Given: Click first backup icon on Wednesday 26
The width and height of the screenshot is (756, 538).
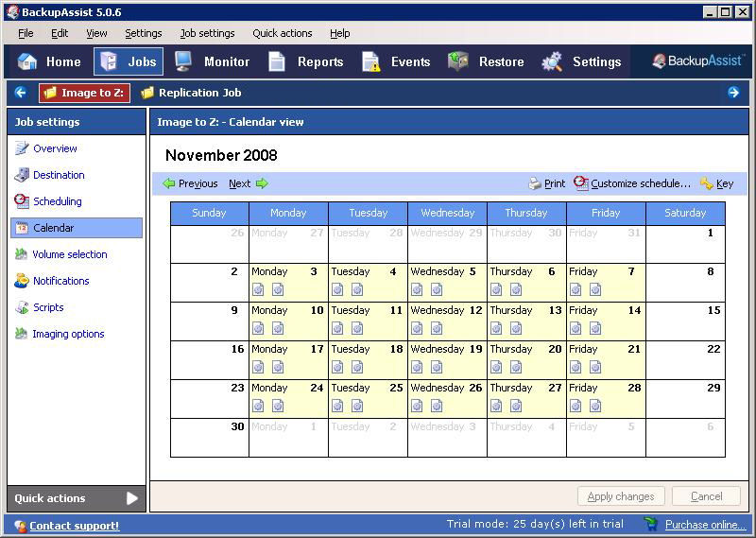Looking at the screenshot, I should pyautogui.click(x=417, y=406).
